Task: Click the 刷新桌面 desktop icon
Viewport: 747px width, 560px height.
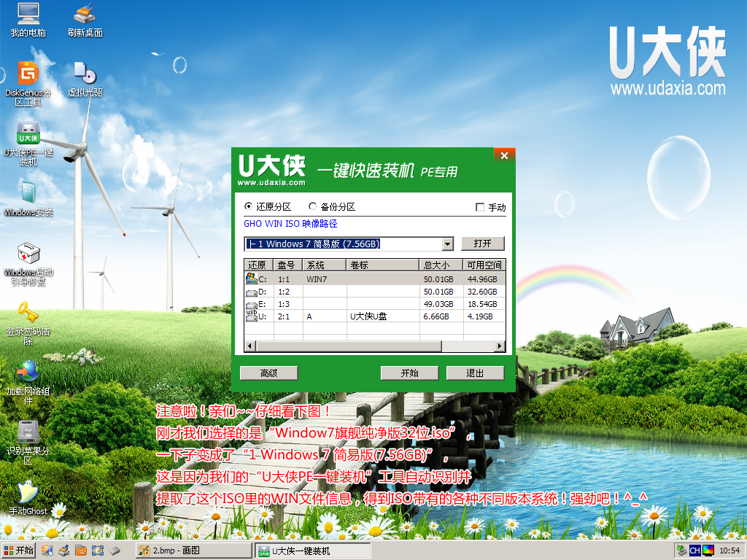Action: click(x=85, y=20)
